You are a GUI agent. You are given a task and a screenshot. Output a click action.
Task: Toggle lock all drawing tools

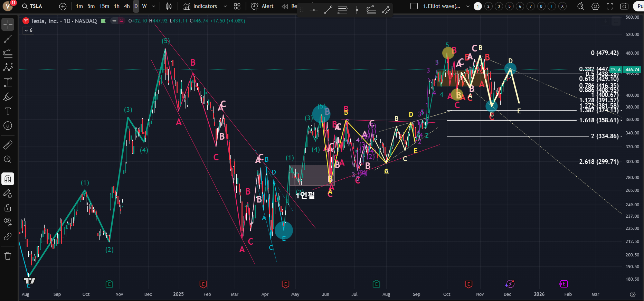click(x=8, y=208)
